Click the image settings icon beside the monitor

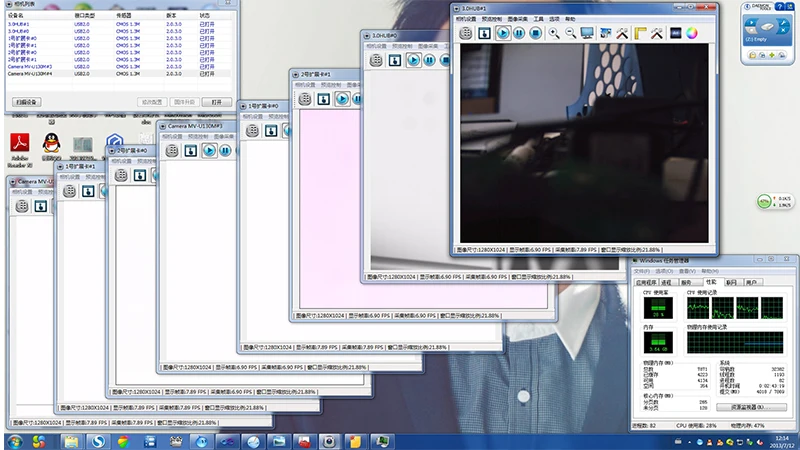click(606, 33)
